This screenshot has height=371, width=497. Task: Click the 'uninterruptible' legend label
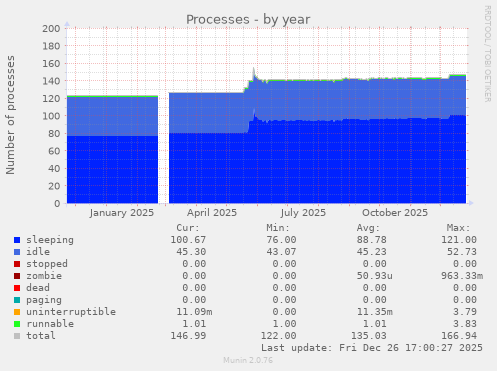71,312
